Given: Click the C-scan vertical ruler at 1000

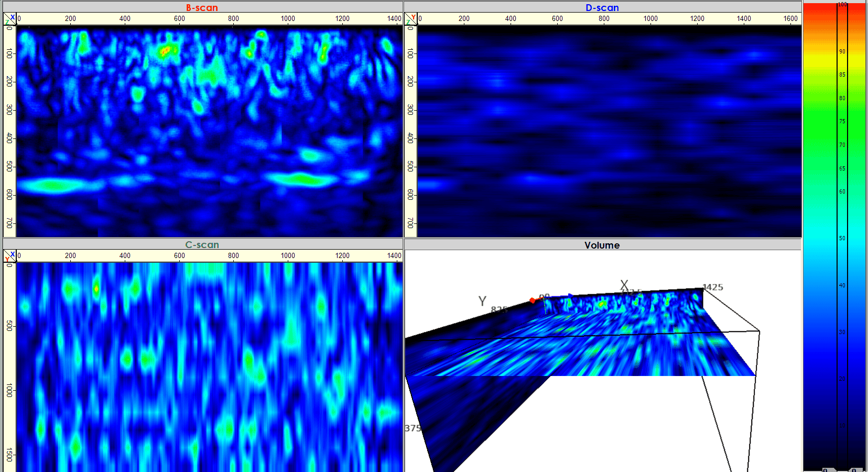Looking at the screenshot, I should 9,390.
